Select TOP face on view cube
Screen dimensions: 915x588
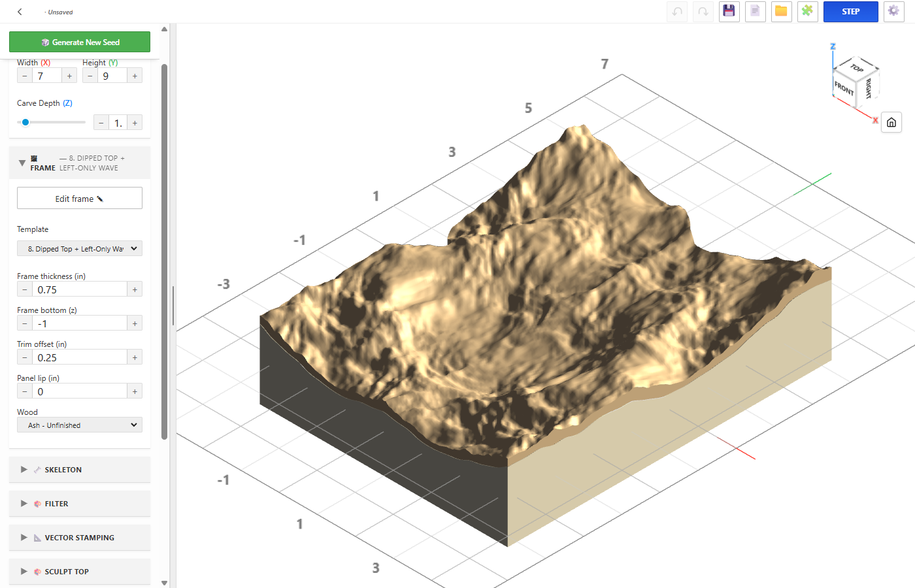pyautogui.click(x=857, y=68)
